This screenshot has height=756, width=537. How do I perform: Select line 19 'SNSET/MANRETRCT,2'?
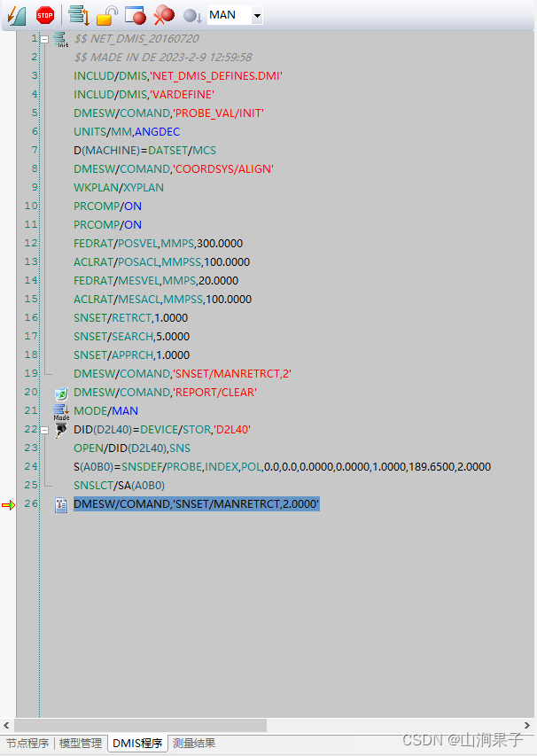(183, 374)
